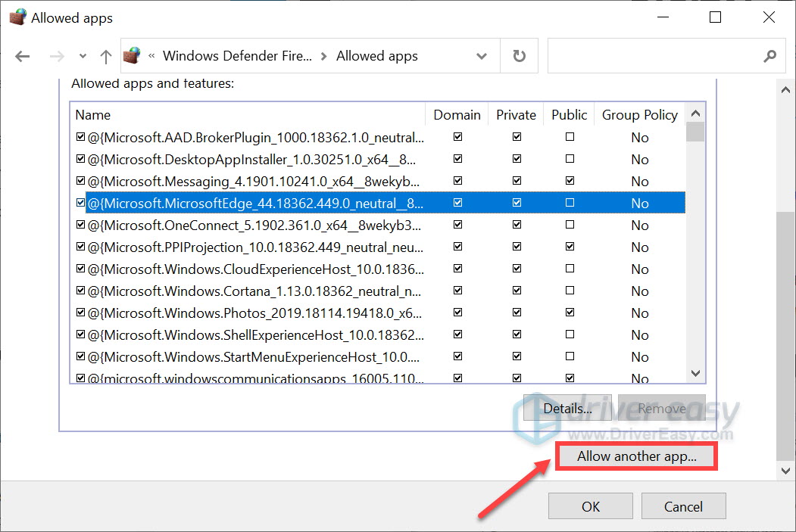This screenshot has width=796, height=532.
Task: Open the breadcrumb overflow chevron
Action: tap(151, 56)
